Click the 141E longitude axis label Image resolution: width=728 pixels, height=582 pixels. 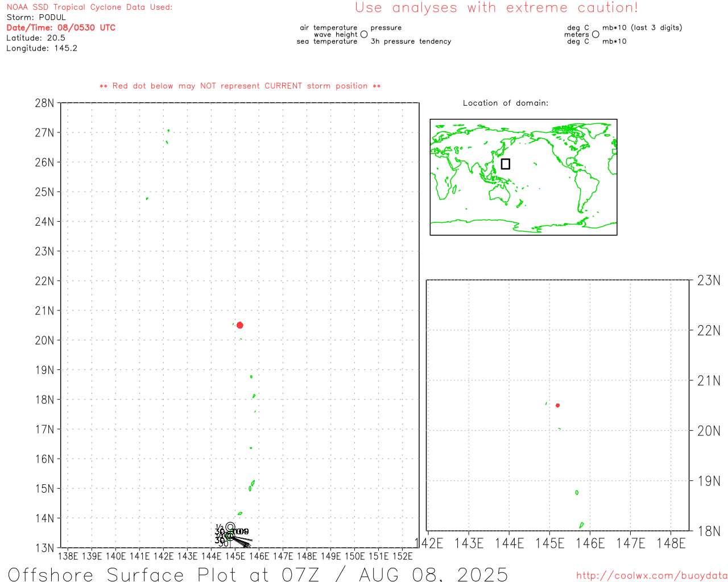pos(139,556)
